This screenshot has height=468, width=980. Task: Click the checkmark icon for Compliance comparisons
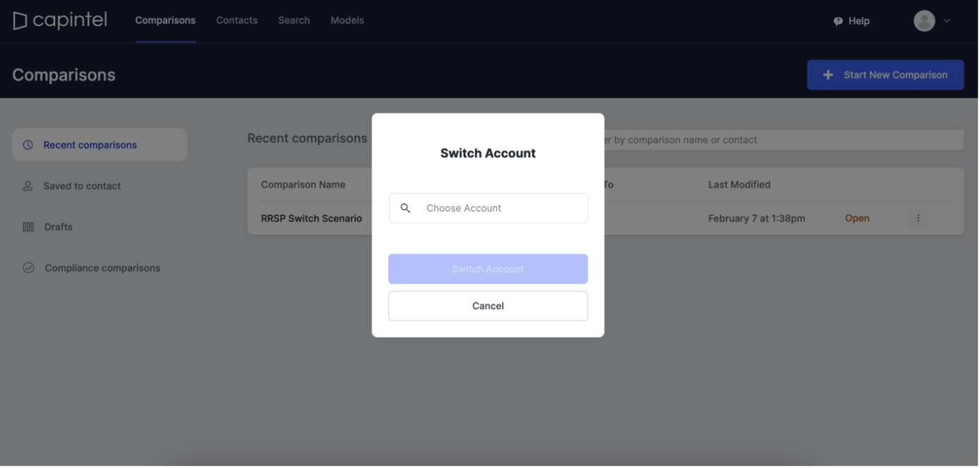(x=28, y=268)
